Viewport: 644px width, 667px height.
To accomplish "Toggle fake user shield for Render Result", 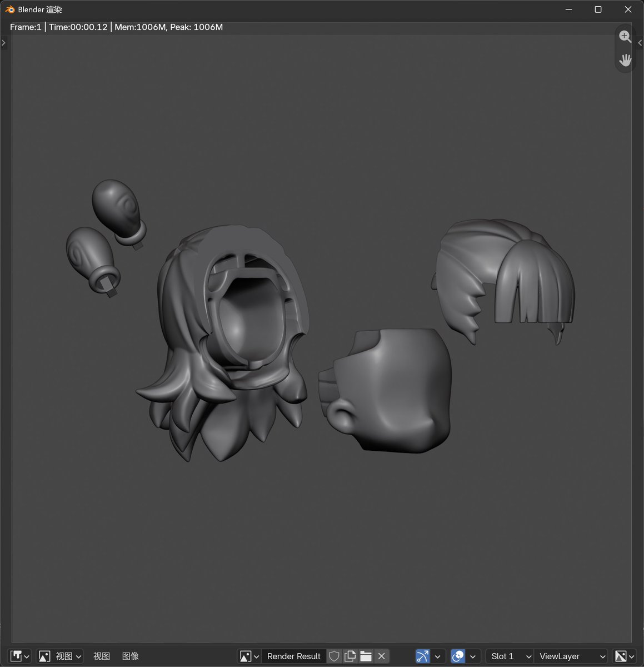I will click(334, 656).
